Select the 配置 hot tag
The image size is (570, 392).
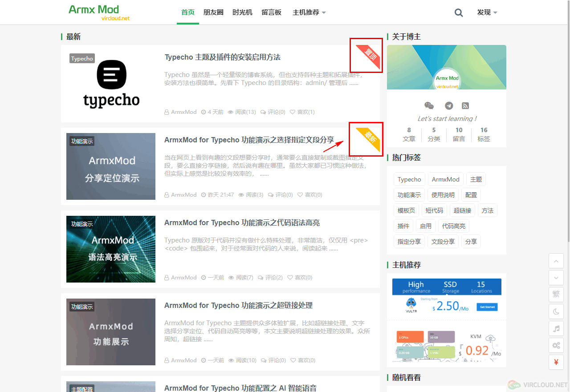pyautogui.click(x=471, y=195)
